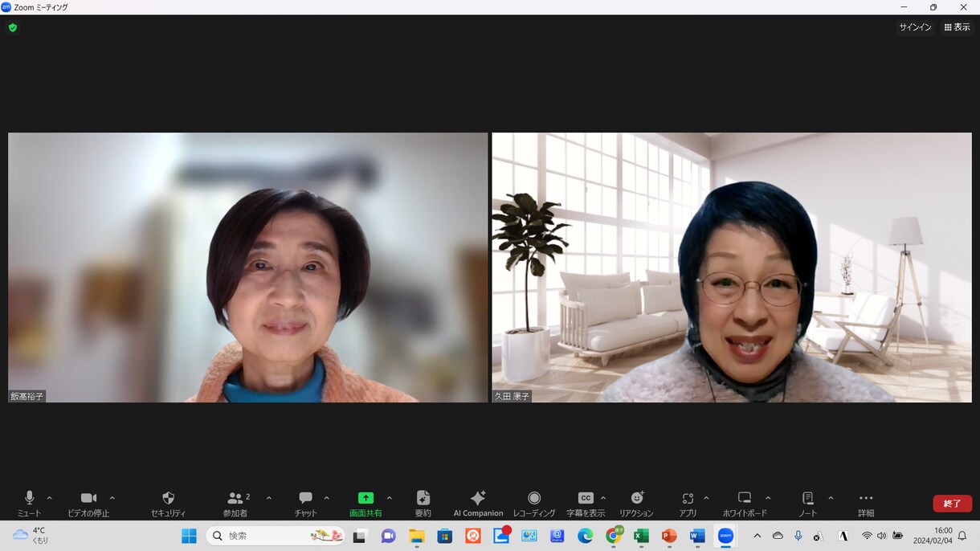Open Reactions (リアクション)
This screenshot has height=551, width=980.
pyautogui.click(x=636, y=504)
